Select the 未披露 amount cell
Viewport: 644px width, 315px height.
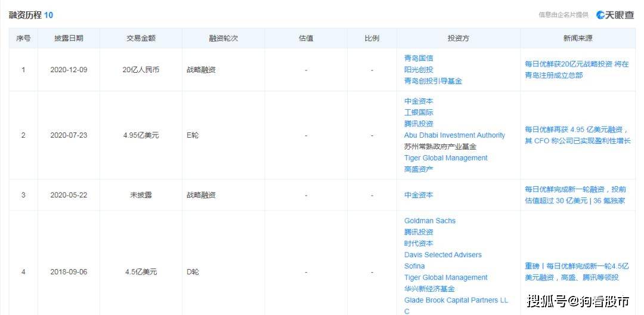pyautogui.click(x=141, y=195)
